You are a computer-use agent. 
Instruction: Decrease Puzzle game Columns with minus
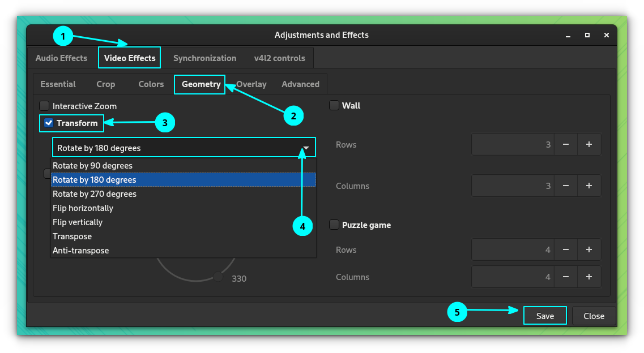(566, 277)
